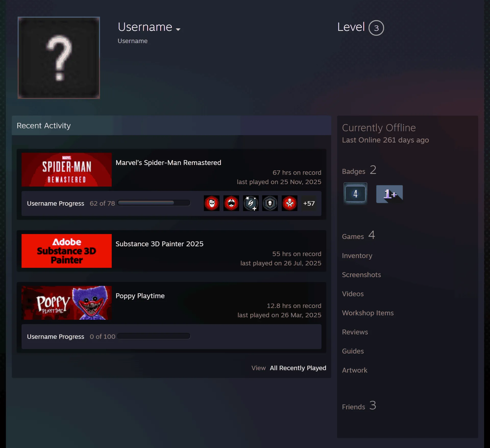Image resolution: width=490 pixels, height=448 pixels.
Task: Show the +57 more achievements
Action: [x=309, y=203]
